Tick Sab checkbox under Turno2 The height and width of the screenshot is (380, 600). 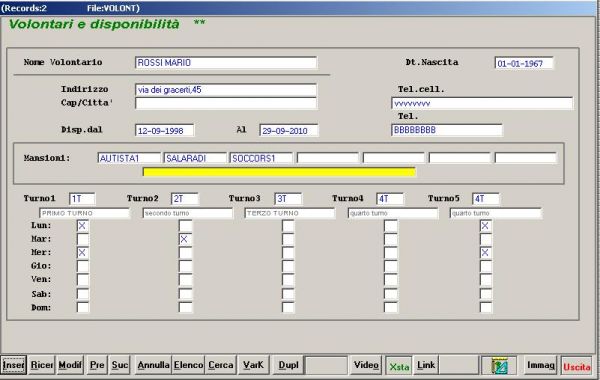coord(185,294)
